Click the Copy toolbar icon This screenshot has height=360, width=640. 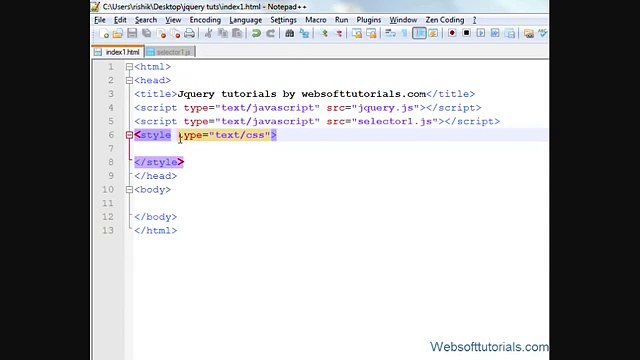click(x=223, y=33)
